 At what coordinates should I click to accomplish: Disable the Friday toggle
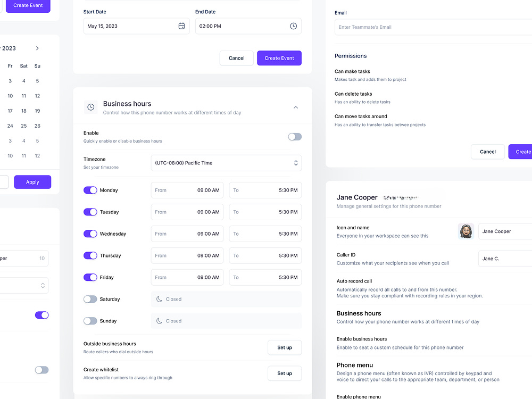pyautogui.click(x=90, y=278)
